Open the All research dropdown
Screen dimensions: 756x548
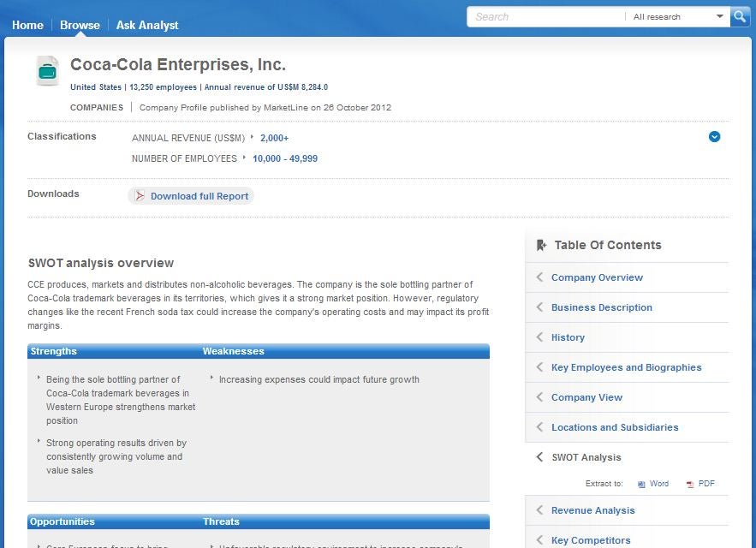pos(678,17)
